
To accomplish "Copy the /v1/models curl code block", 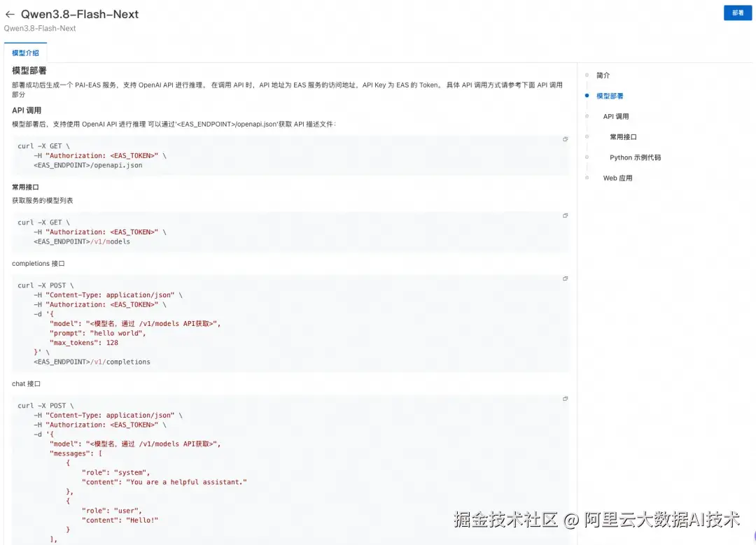I will [565, 215].
